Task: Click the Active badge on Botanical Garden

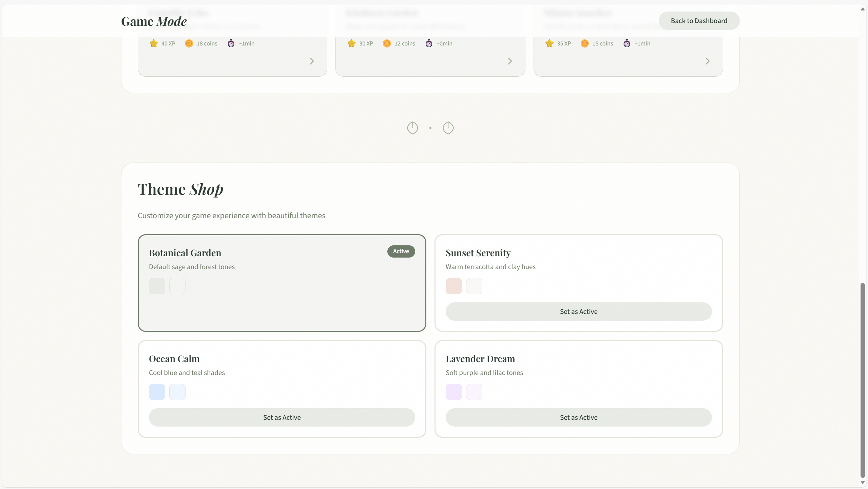Action: coord(401,251)
